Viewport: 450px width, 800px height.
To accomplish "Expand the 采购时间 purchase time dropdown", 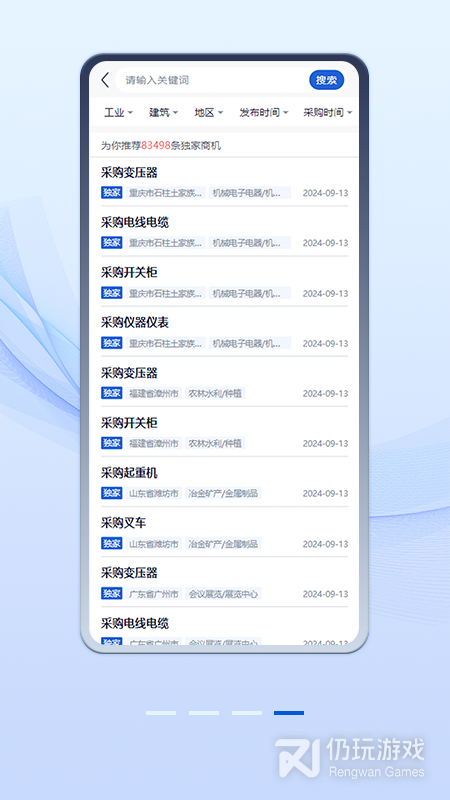I will [x=328, y=113].
